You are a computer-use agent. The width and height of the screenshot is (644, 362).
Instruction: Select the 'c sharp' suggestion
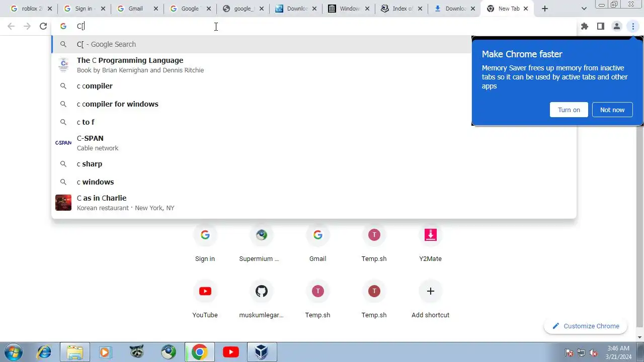[314, 164]
